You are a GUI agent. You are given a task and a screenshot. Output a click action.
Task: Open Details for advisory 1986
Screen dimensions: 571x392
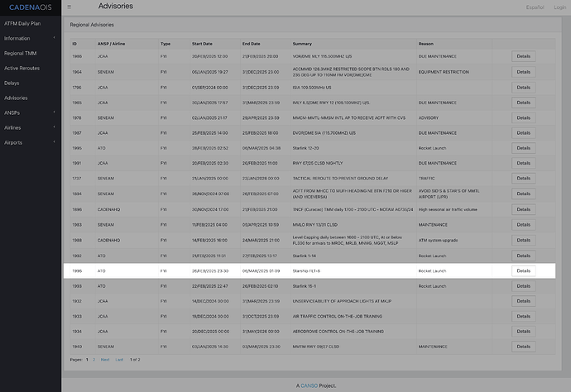click(523, 56)
